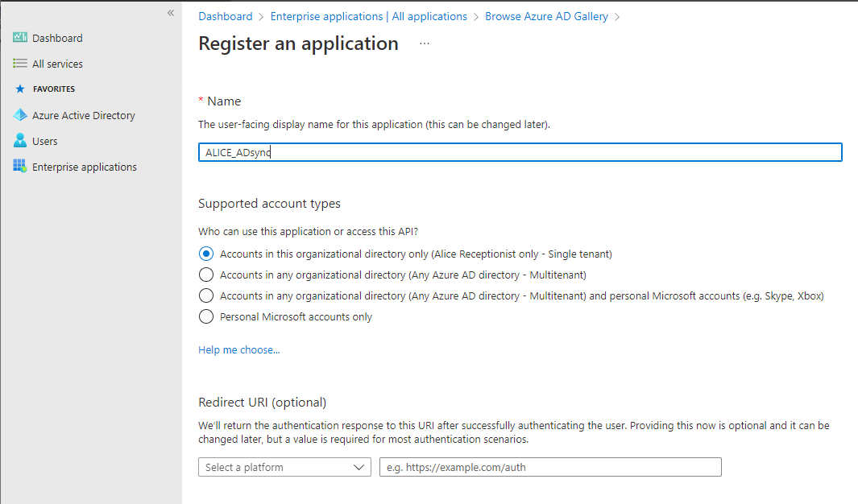Viewport: 858px width, 504px height.
Task: Click the 'Who can use this application' text
Action: [308, 232]
